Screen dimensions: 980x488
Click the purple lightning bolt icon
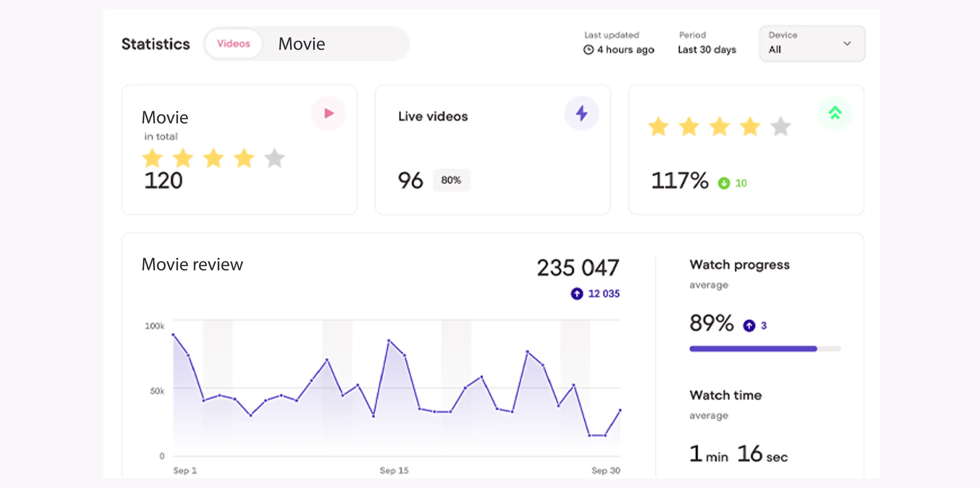pyautogui.click(x=581, y=113)
